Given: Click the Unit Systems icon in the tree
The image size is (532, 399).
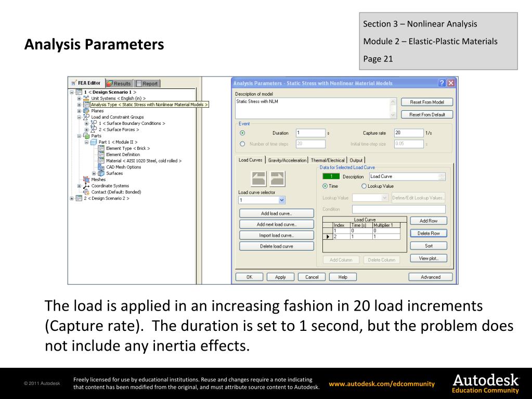Looking at the screenshot, I should (x=86, y=98).
